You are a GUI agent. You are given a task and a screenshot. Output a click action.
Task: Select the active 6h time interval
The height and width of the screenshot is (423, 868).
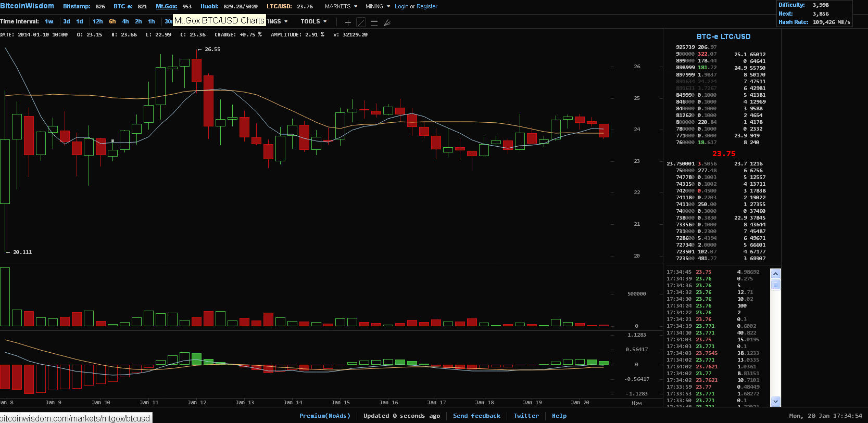click(112, 21)
